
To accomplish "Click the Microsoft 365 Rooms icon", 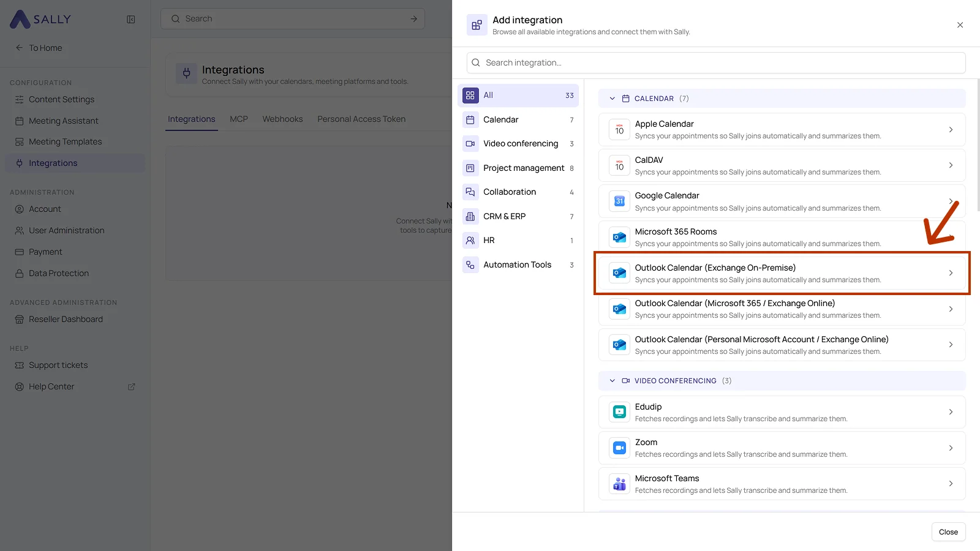I will click(x=619, y=237).
